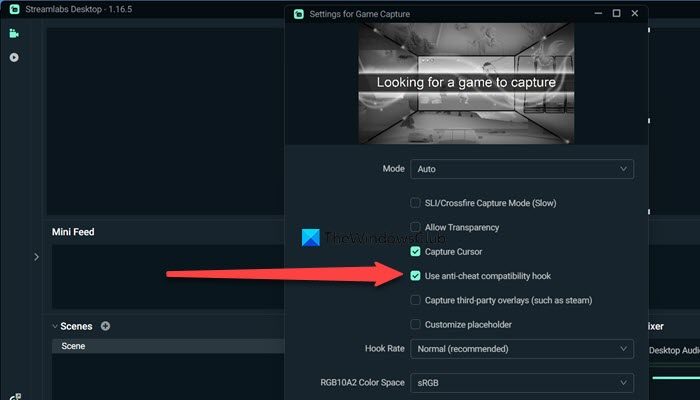The image size is (700, 400).
Task: Collapse the Scenes section chevron
Action: click(x=54, y=326)
